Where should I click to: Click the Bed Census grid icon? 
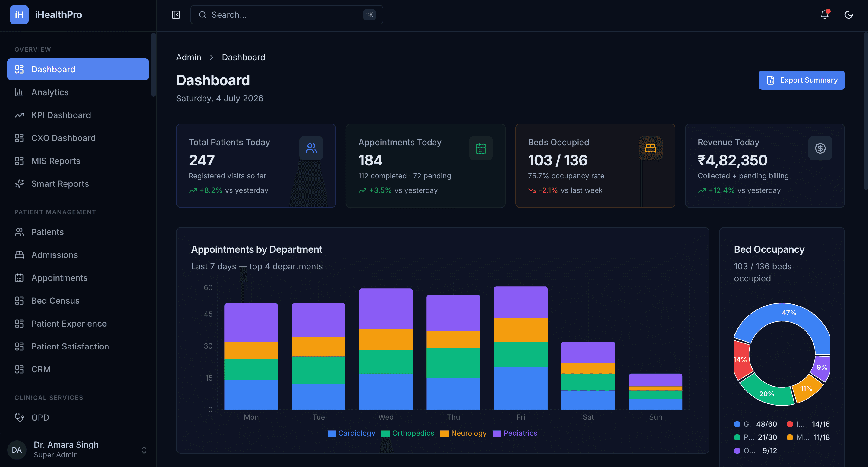[x=19, y=301]
